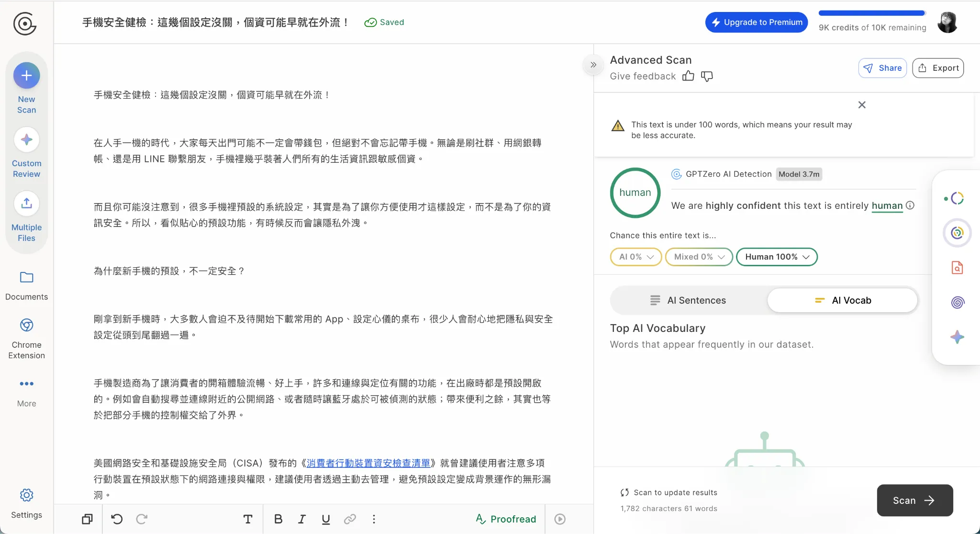Open the More options menu
Screen dimensions: 980x534
pos(26,393)
